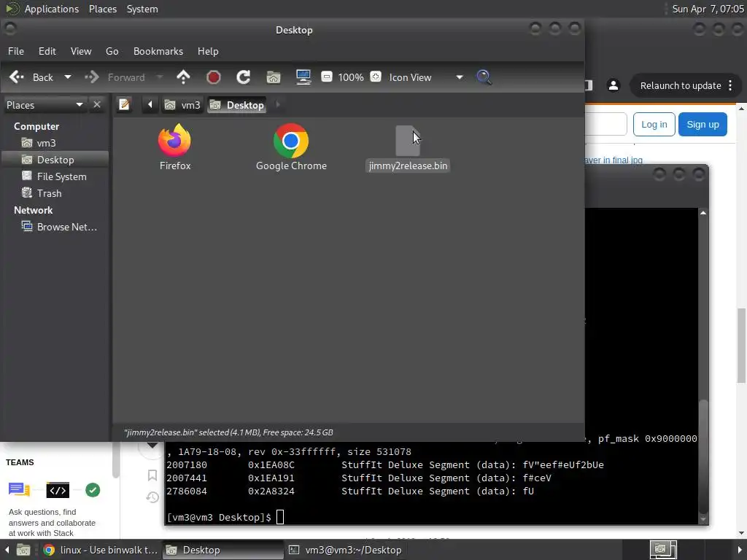The height and width of the screenshot is (560, 747).
Task: Zoom out with the minus icon
Action: [x=326, y=77]
